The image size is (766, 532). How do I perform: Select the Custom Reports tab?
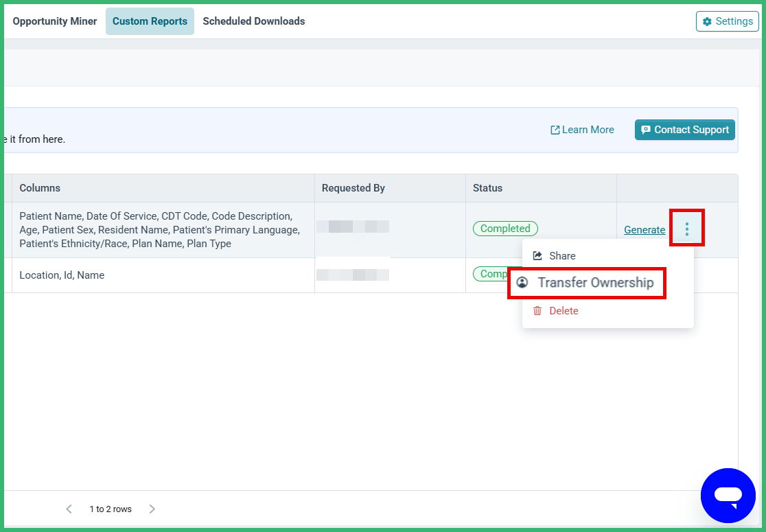[150, 21]
